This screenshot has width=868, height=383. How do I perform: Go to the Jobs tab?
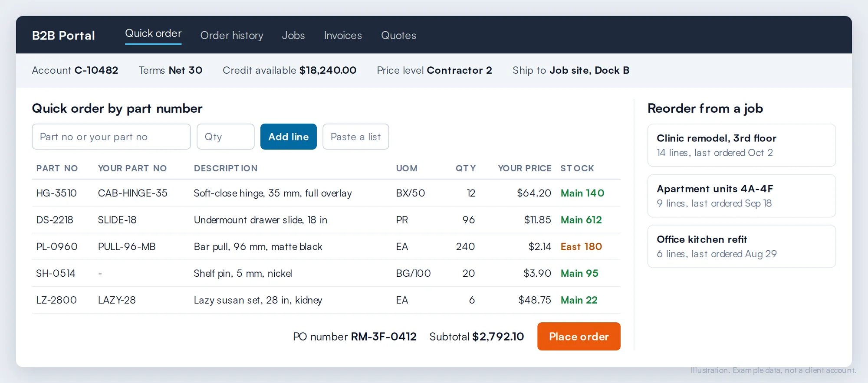coord(293,35)
